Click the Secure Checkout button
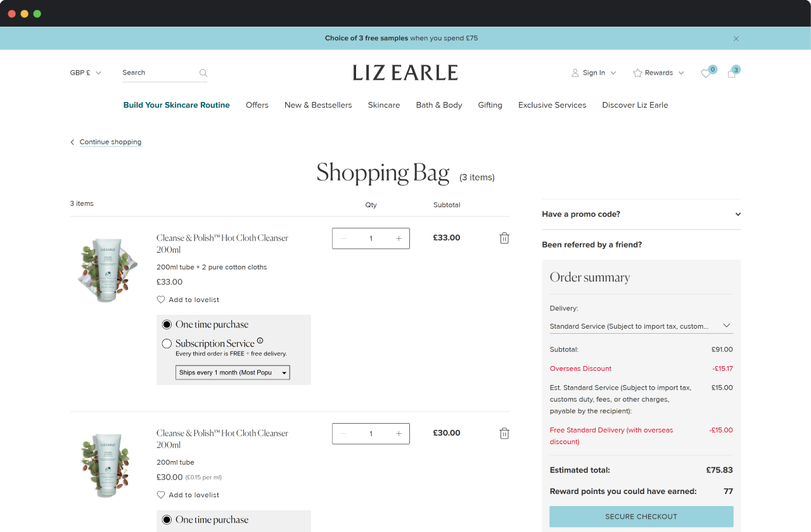811x532 pixels. [x=641, y=516]
